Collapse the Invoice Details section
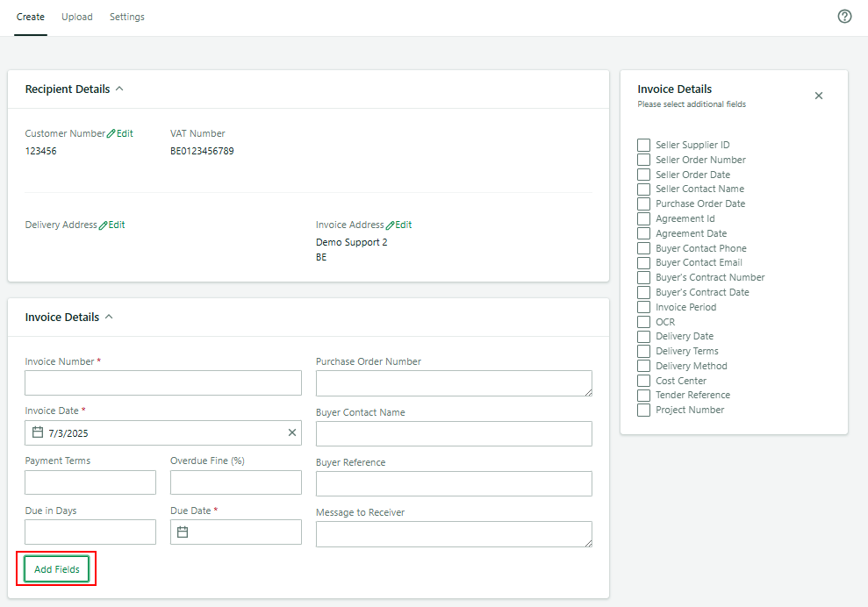The height and width of the screenshot is (607, 868). pos(107,317)
